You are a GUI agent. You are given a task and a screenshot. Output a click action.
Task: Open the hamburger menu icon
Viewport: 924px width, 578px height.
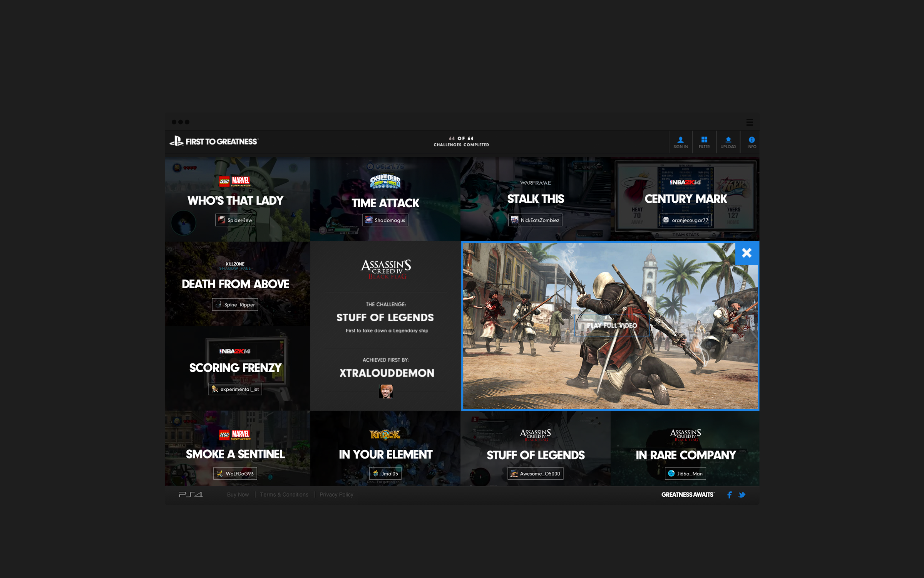pos(749,122)
